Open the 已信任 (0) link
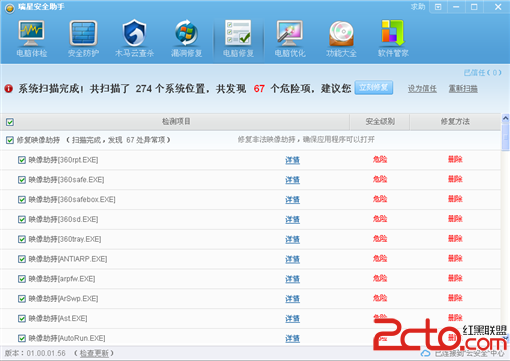 pyautogui.click(x=482, y=73)
